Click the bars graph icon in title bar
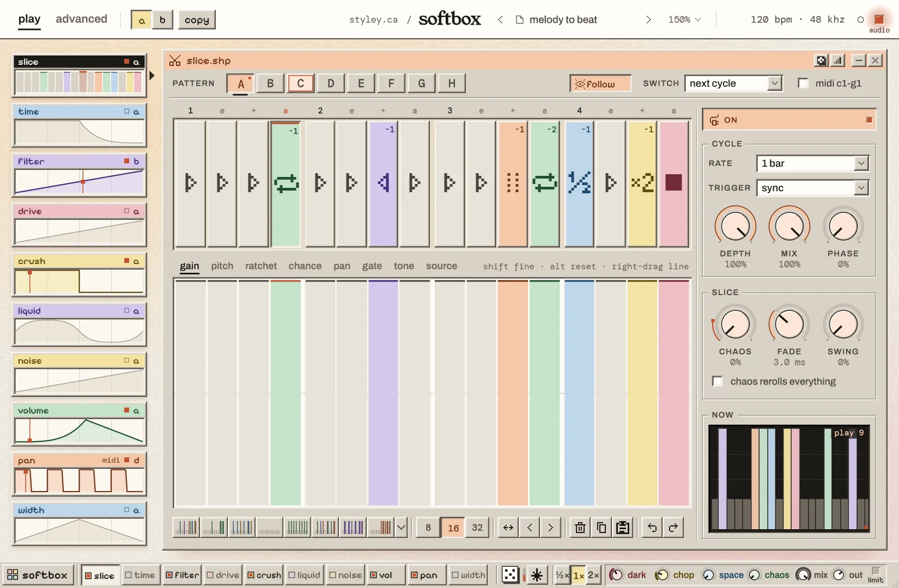This screenshot has height=588, width=899. click(x=838, y=60)
